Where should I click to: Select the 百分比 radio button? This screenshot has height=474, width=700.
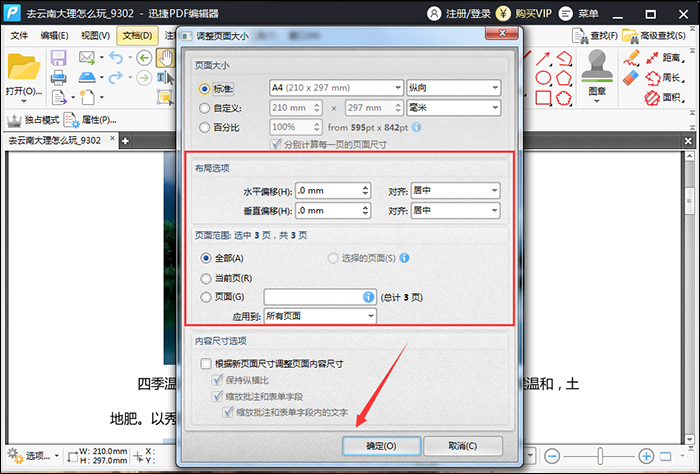tap(204, 128)
